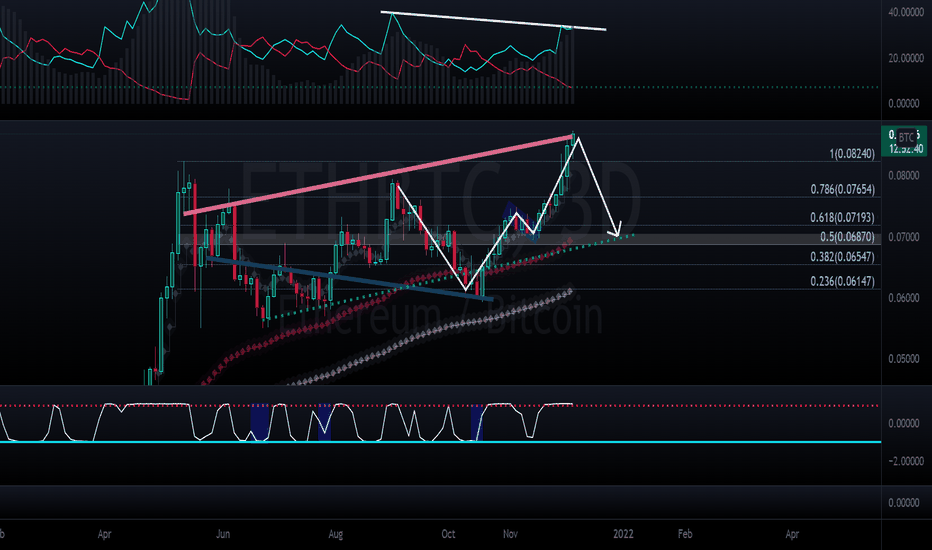The image size is (932, 550).
Task: Select the green dotted ascending support line
Action: point(449,277)
